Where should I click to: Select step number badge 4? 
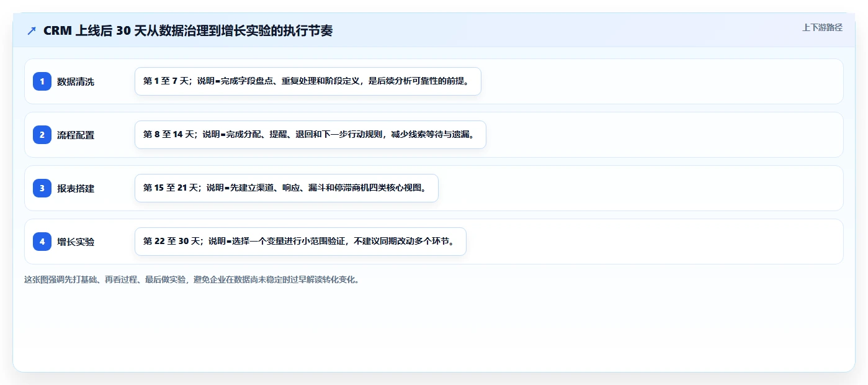[x=42, y=242]
